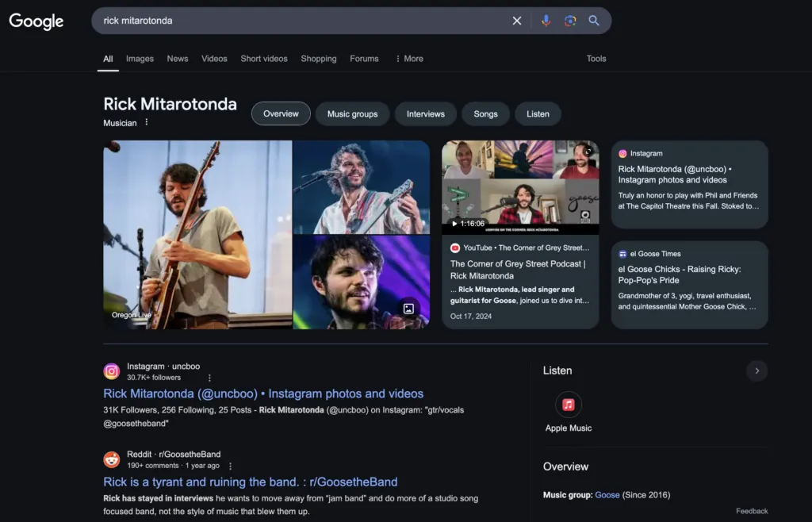
Task: Click the Google logo
Action: (x=36, y=21)
